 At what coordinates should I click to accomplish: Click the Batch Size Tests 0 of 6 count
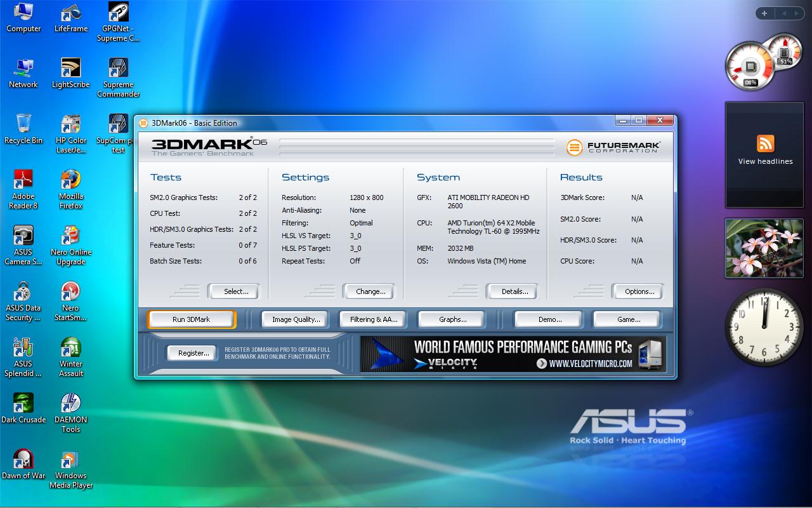(x=248, y=261)
